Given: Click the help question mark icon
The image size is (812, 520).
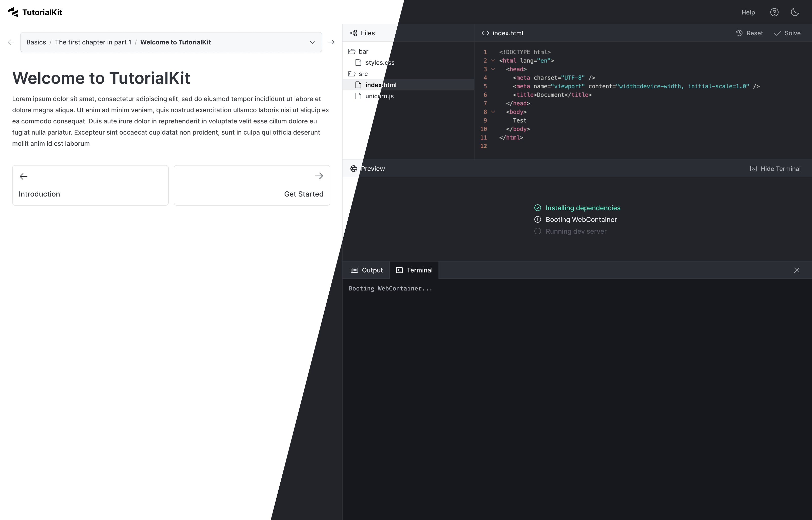Looking at the screenshot, I should pos(774,12).
